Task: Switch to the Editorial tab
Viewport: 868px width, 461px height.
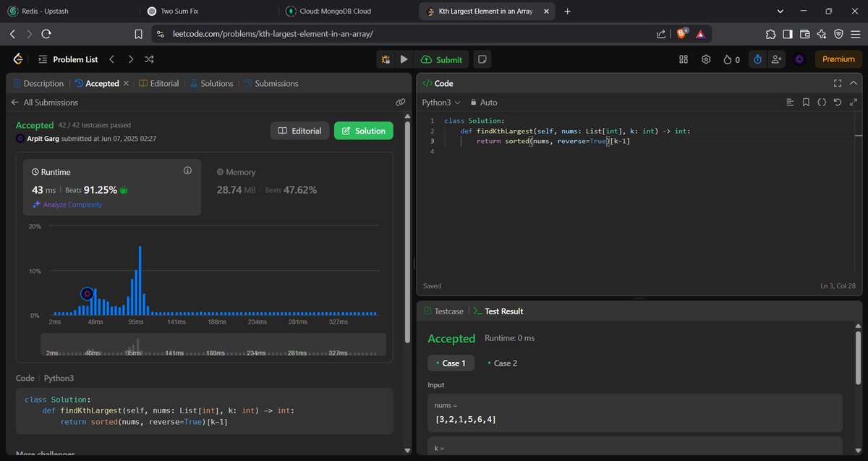Action: 158,83
